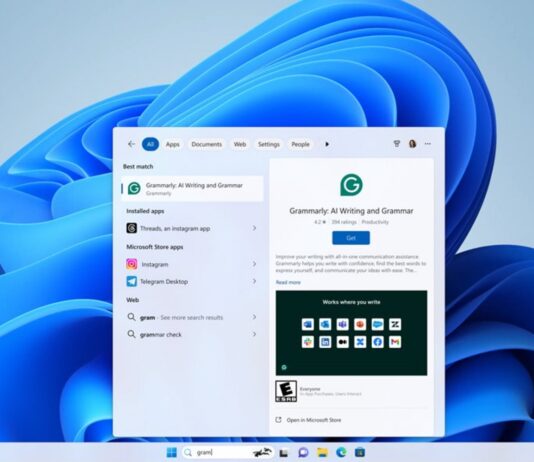
Task: Click the '394 ratings' text
Action: (344, 222)
